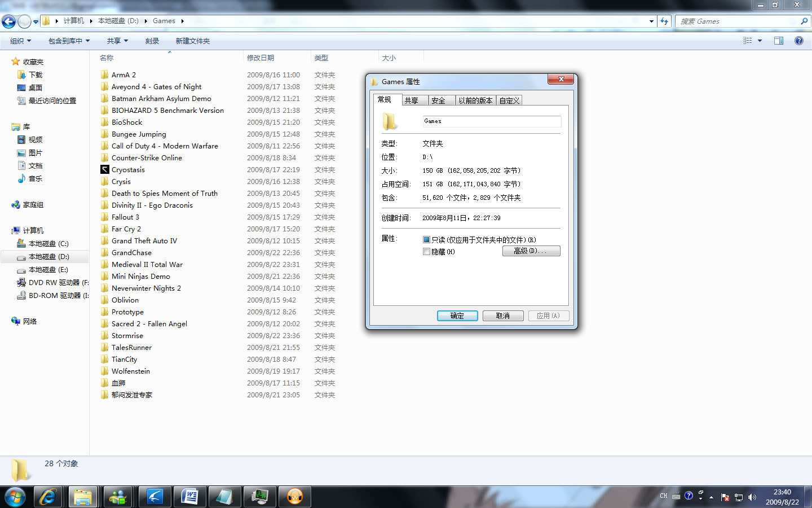The image size is (812, 508).
Task: Click the folder name field in properties
Action: pos(492,121)
